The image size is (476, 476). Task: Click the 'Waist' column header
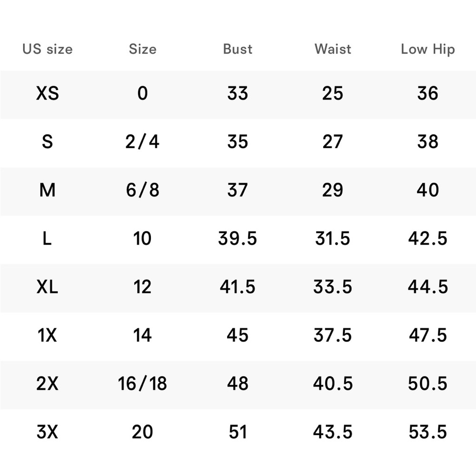coord(333,49)
